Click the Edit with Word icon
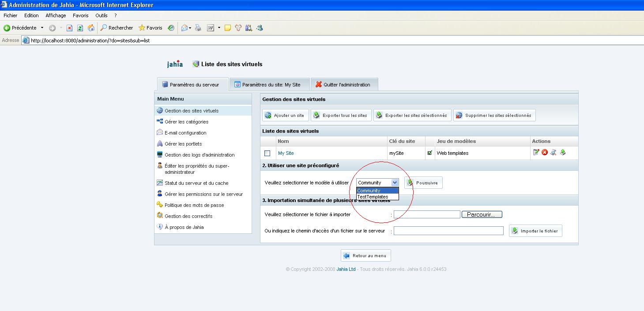The height and width of the screenshot is (311, 644). (x=211, y=28)
